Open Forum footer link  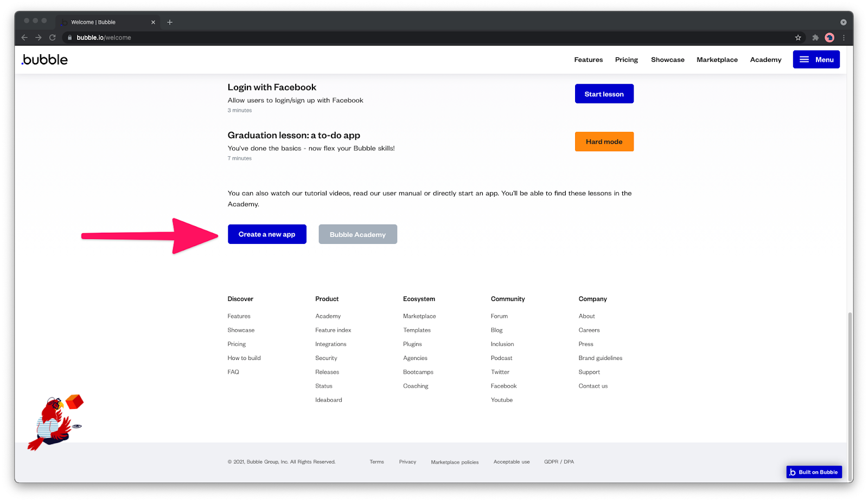[x=499, y=316]
